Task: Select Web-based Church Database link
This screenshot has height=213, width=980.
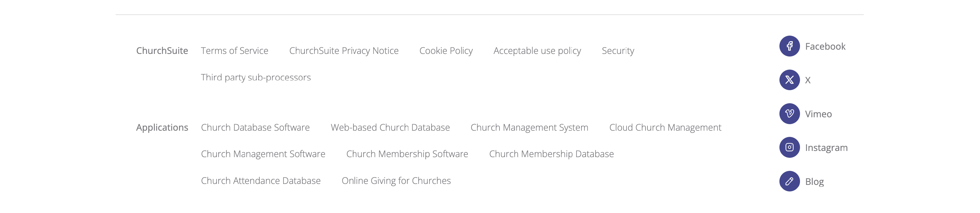Action: pyautogui.click(x=390, y=127)
